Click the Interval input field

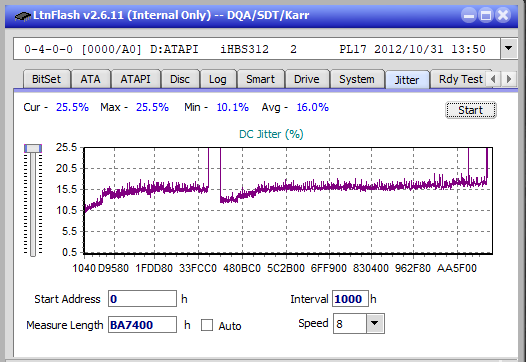pos(350,299)
